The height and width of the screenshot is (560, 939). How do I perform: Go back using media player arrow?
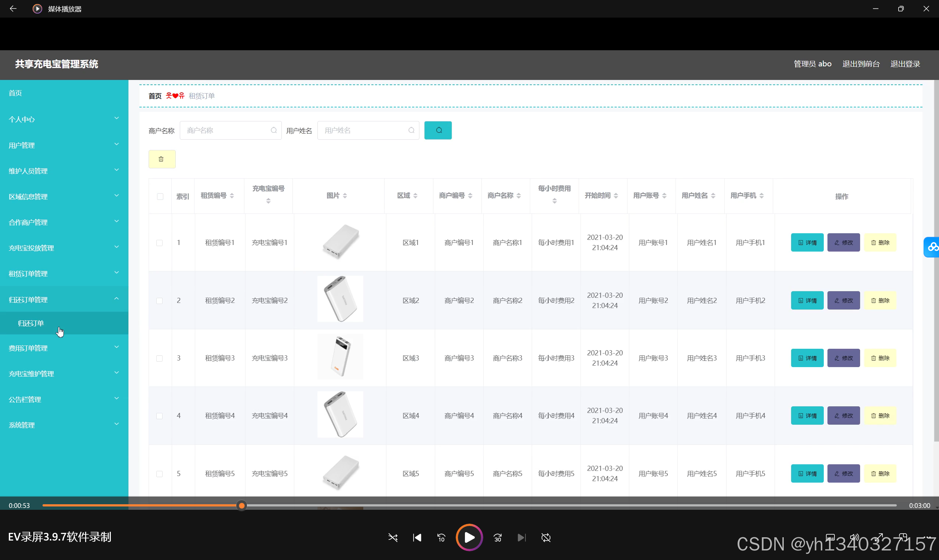pyautogui.click(x=13, y=9)
